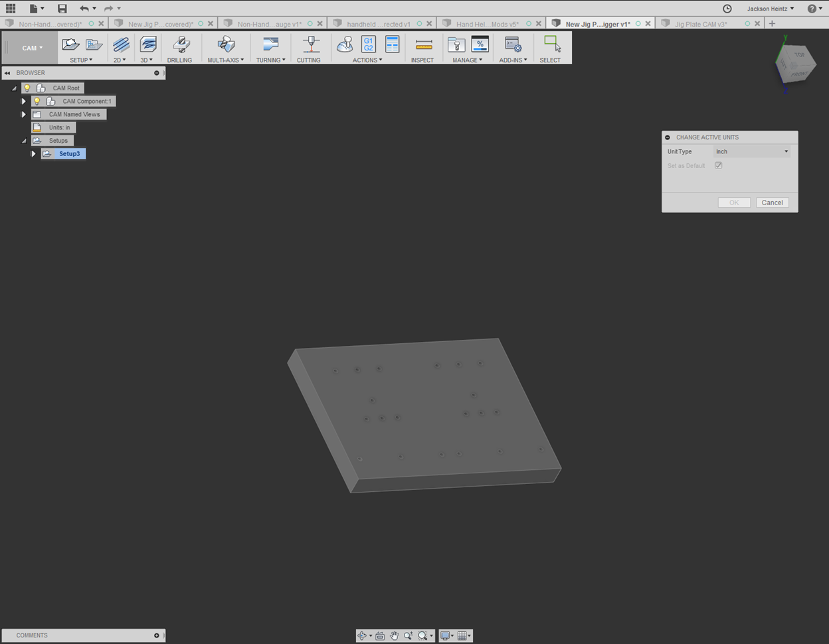Viewport: 829px width, 644px height.
Task: Expand the Setup3 tree node
Action: pyautogui.click(x=33, y=153)
